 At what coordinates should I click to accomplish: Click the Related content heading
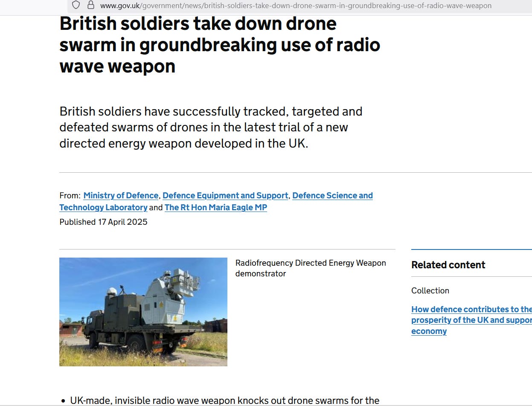(x=448, y=265)
